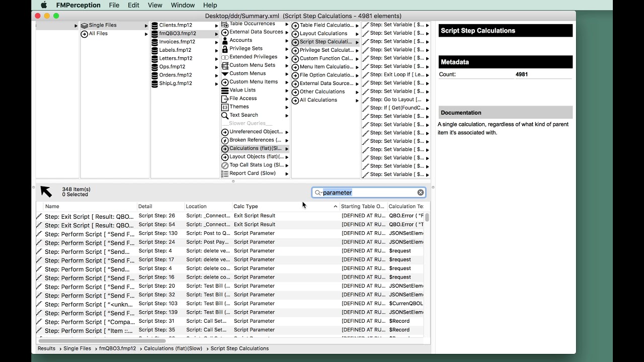644x362 pixels.
Task: Click into the search field containing "parameter"
Action: (x=369, y=193)
